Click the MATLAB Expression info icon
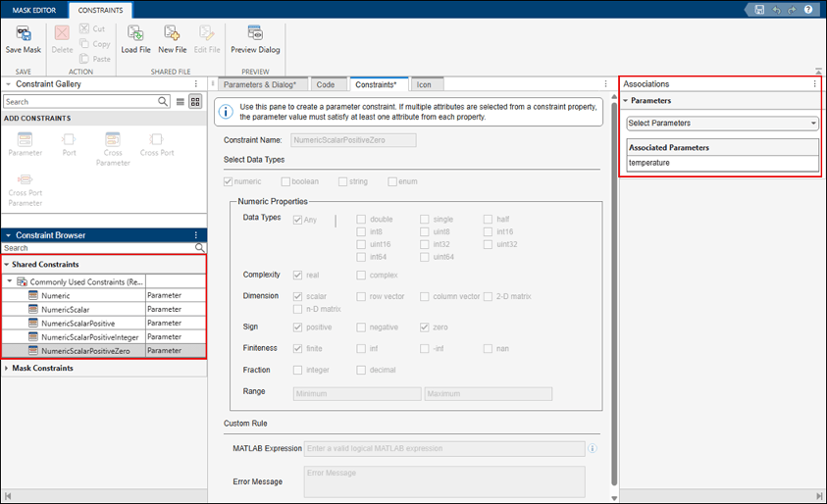Image resolution: width=827 pixels, height=504 pixels. (x=593, y=448)
